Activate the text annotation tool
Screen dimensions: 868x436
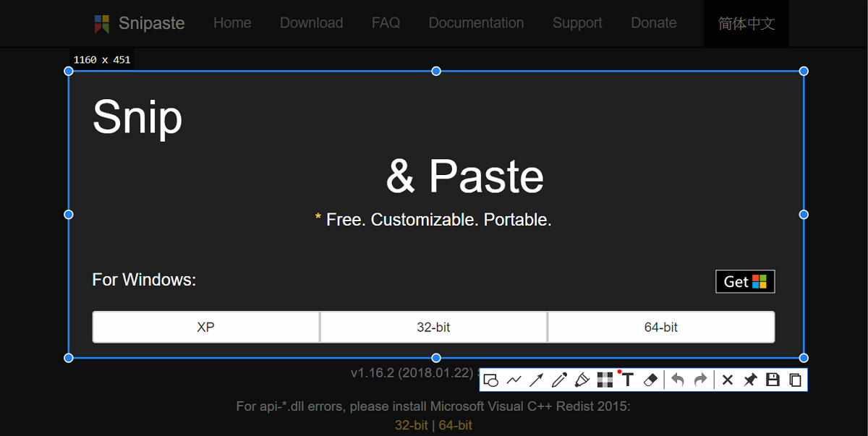pos(628,380)
